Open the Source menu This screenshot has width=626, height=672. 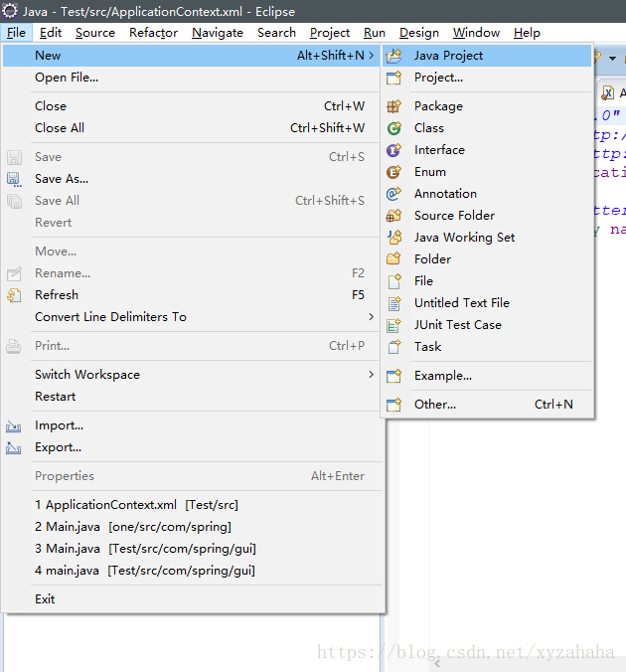coord(95,33)
